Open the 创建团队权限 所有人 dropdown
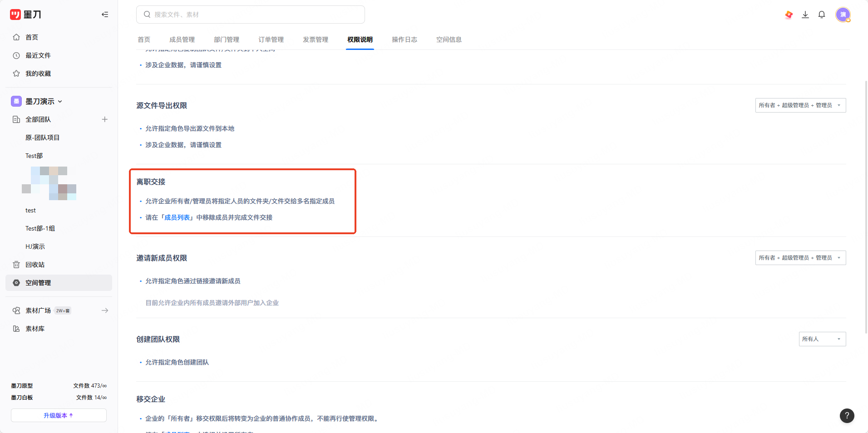This screenshot has width=868, height=433. tap(822, 339)
